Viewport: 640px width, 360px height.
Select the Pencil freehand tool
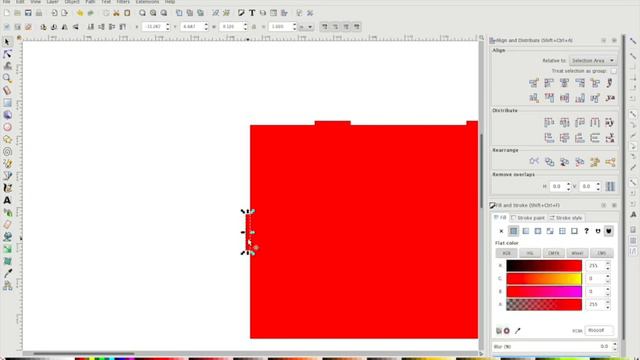[7, 164]
